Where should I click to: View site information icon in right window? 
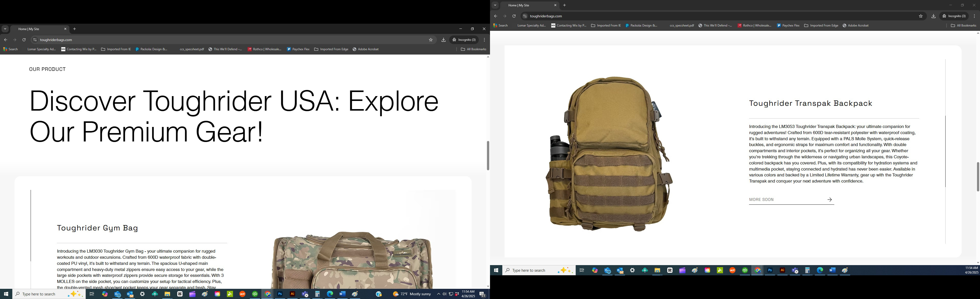525,16
